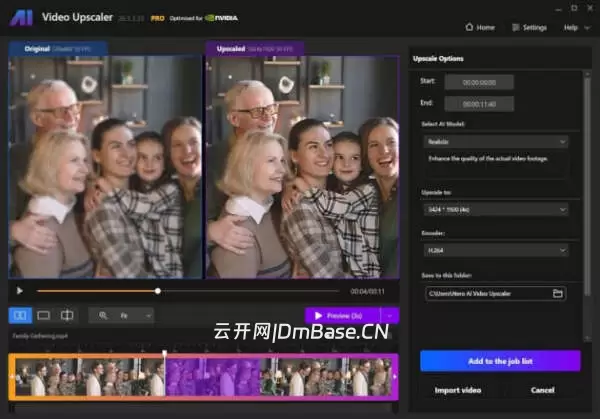Click the Upscale Options scrollbar
This screenshot has height=419, width=600.
pos(587,187)
